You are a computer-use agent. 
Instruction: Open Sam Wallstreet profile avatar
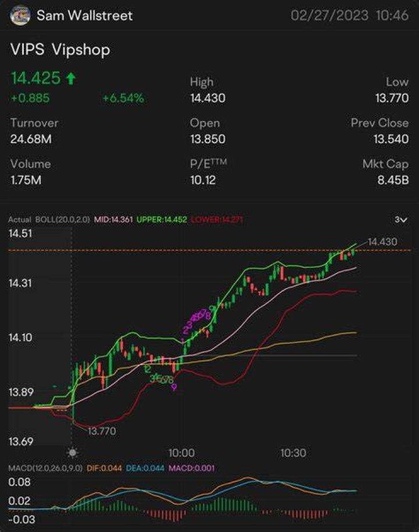coord(20,16)
